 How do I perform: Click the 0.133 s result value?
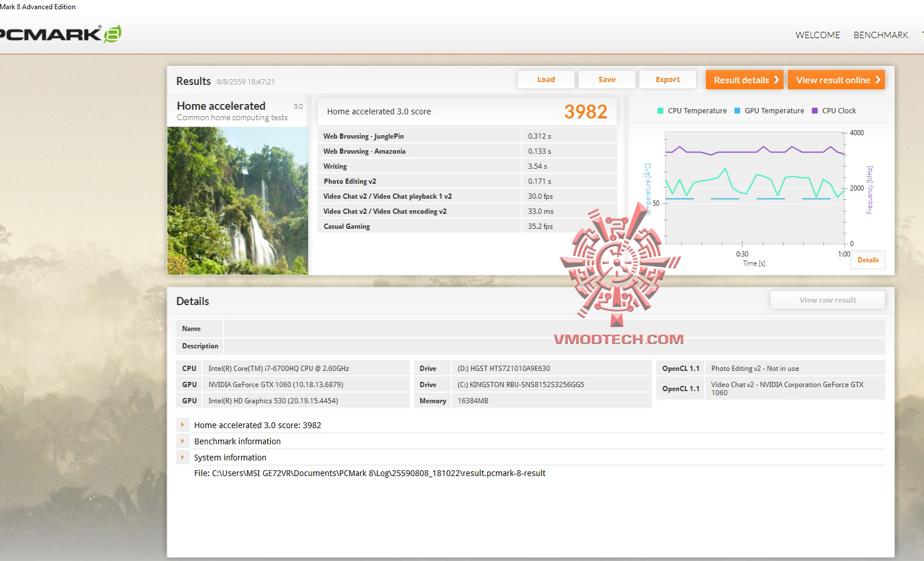tap(539, 151)
